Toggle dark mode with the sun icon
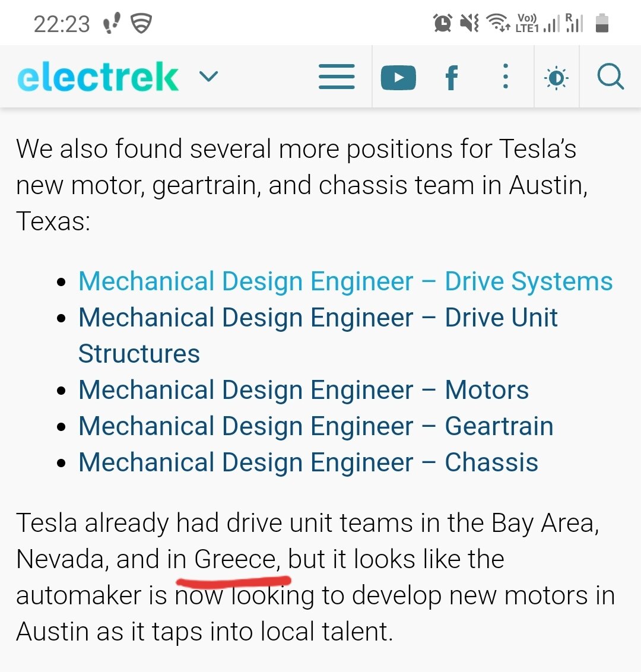Viewport: 641px width, 672px height. (556, 78)
